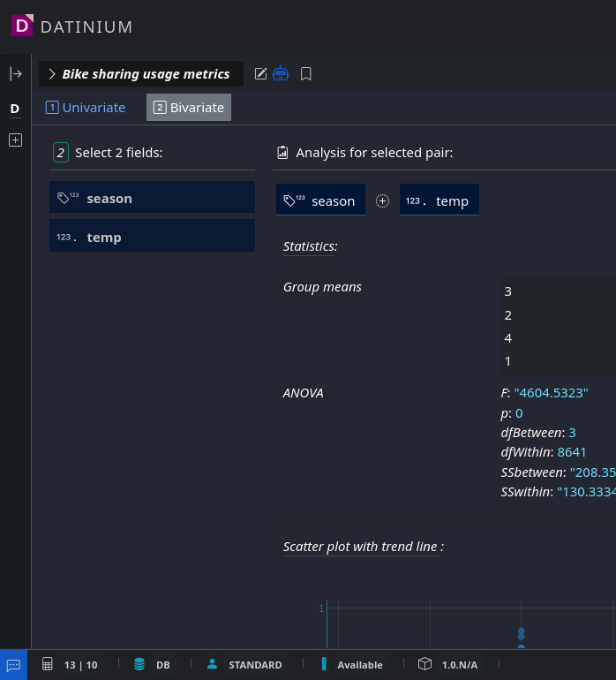Click the database DB status icon
Image resolution: width=616 pixels, height=680 pixels.
(x=139, y=665)
